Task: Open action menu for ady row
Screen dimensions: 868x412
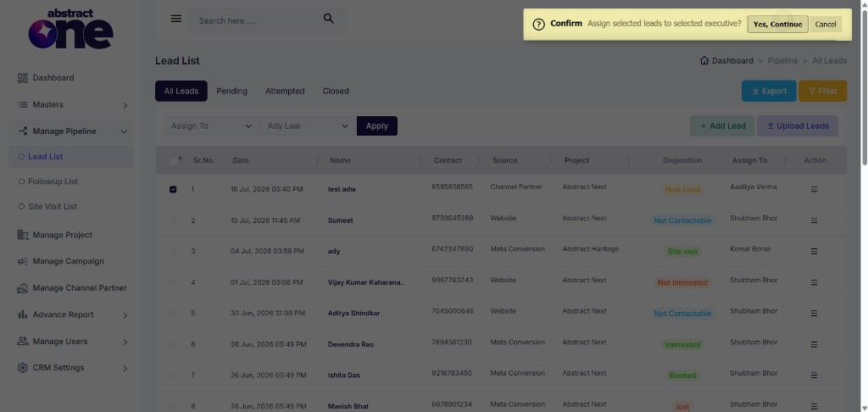Action: (814, 252)
